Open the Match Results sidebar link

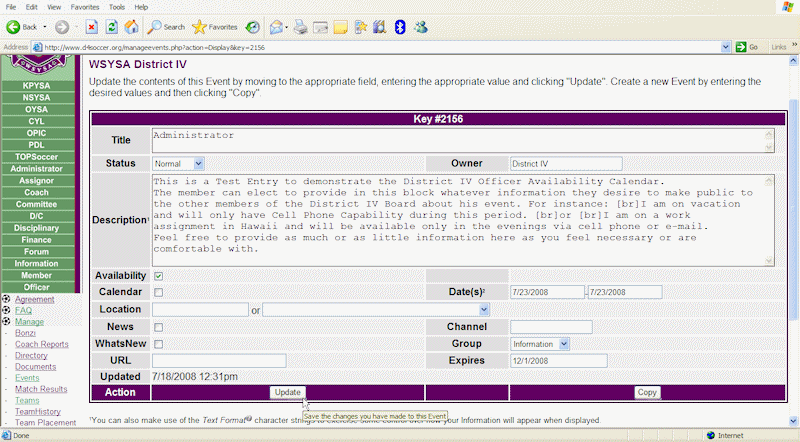pos(41,389)
